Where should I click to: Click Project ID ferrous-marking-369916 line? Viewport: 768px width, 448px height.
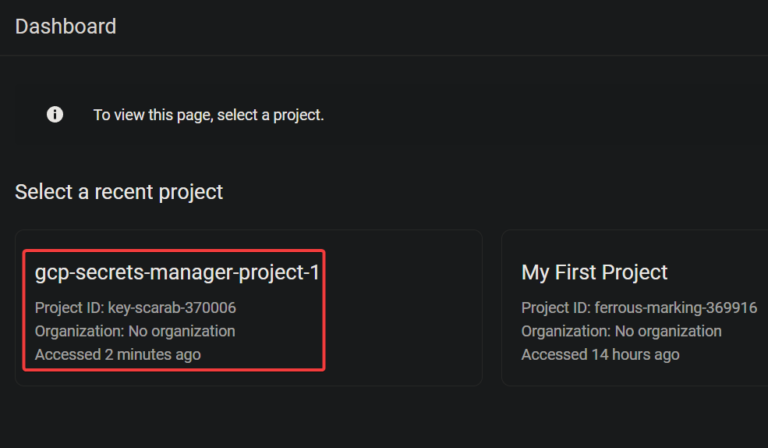point(639,307)
